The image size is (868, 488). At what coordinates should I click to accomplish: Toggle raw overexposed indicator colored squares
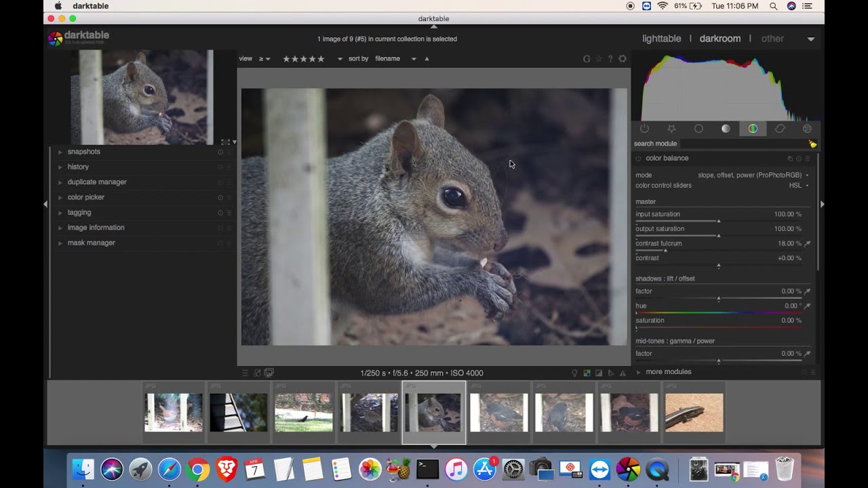click(587, 373)
